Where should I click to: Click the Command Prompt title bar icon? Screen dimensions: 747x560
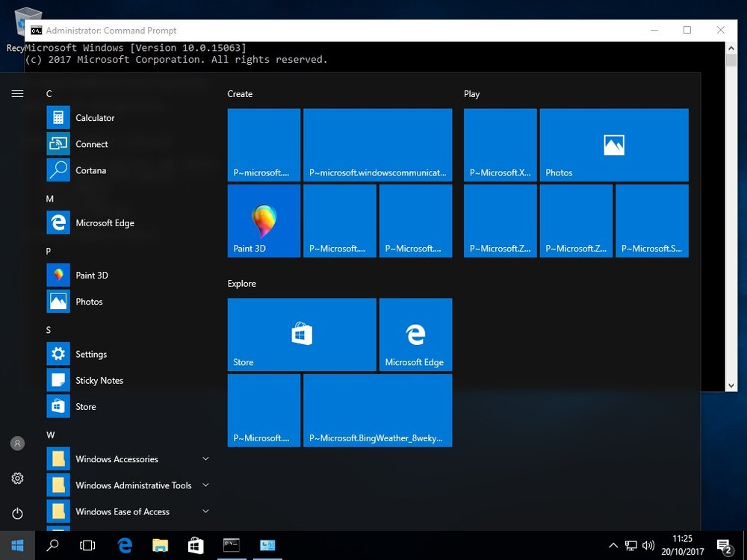click(x=36, y=31)
